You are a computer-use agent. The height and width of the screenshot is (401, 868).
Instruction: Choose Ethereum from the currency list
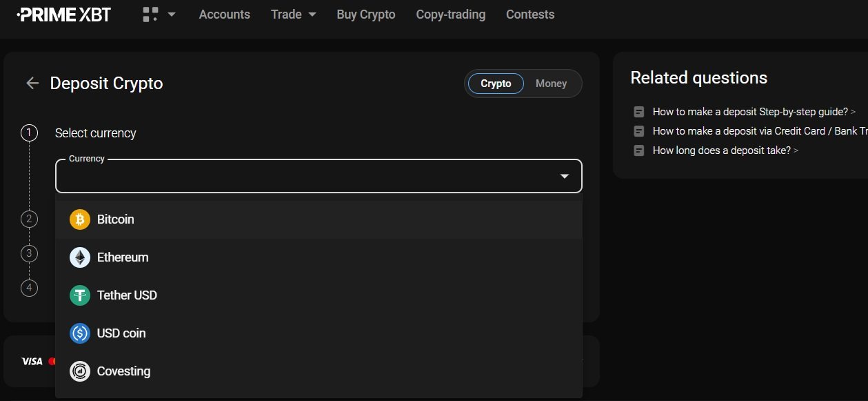click(x=319, y=257)
